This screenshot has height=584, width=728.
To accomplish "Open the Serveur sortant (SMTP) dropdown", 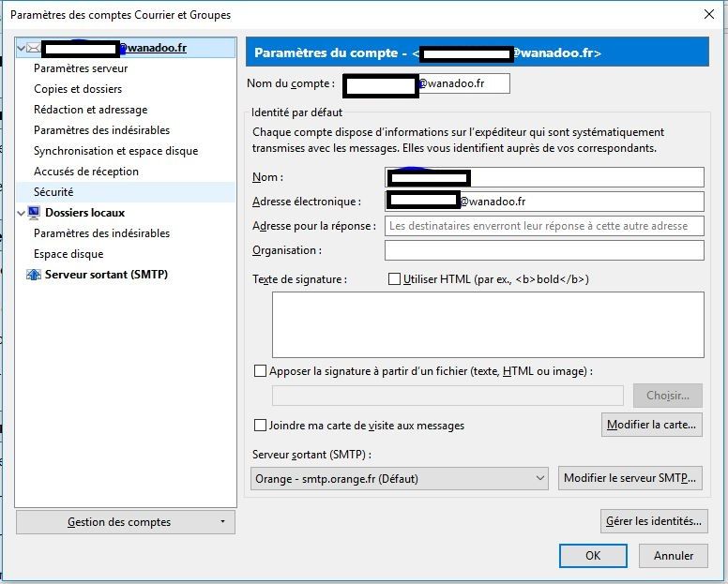I will click(401, 478).
